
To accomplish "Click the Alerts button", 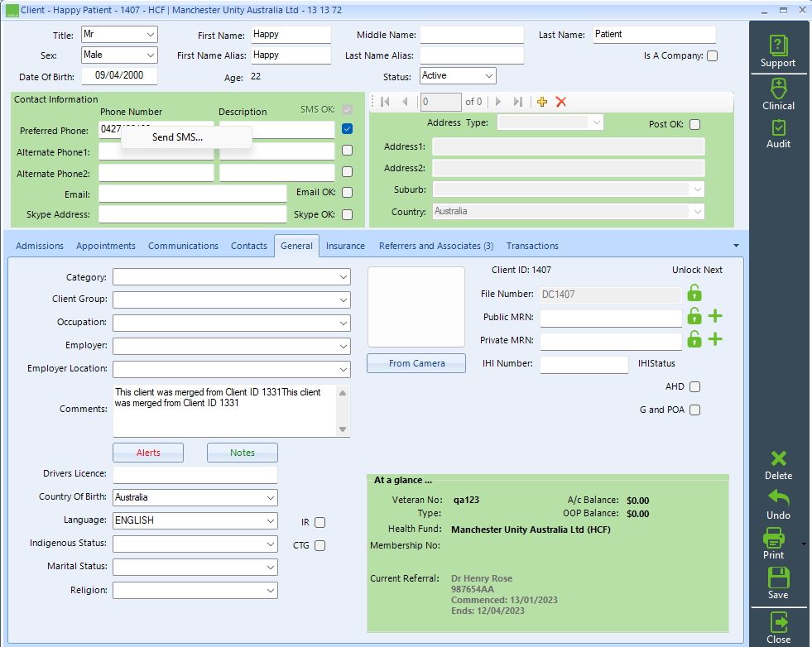I will 148,453.
